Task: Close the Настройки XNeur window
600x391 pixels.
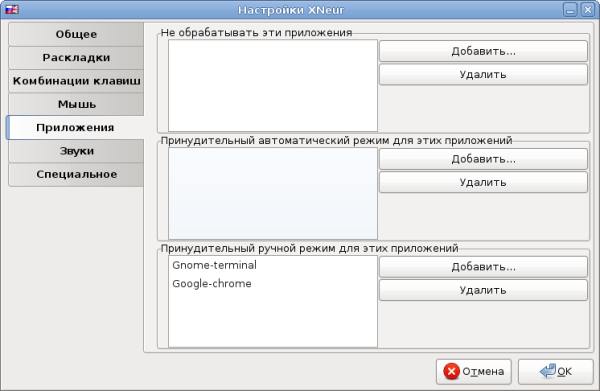Action: [x=587, y=10]
